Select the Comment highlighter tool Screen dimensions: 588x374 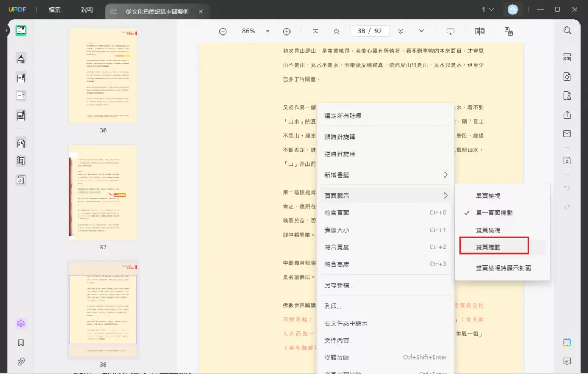pos(21,59)
